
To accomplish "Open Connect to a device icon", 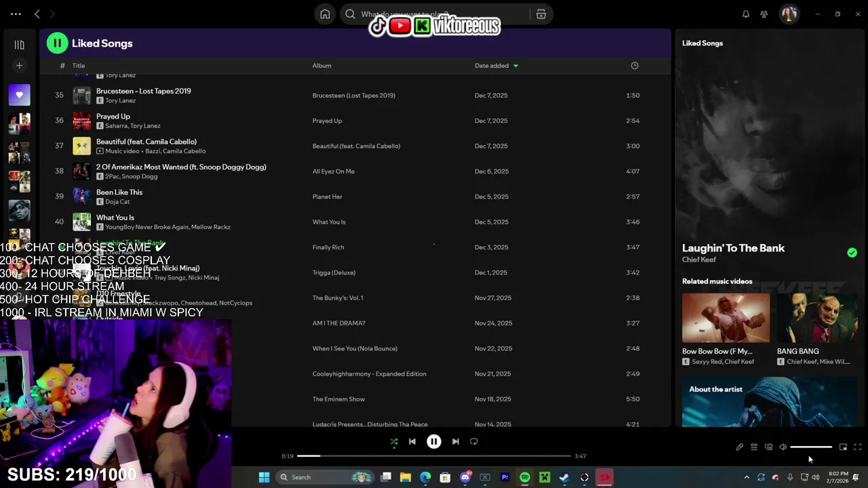I will point(768,447).
